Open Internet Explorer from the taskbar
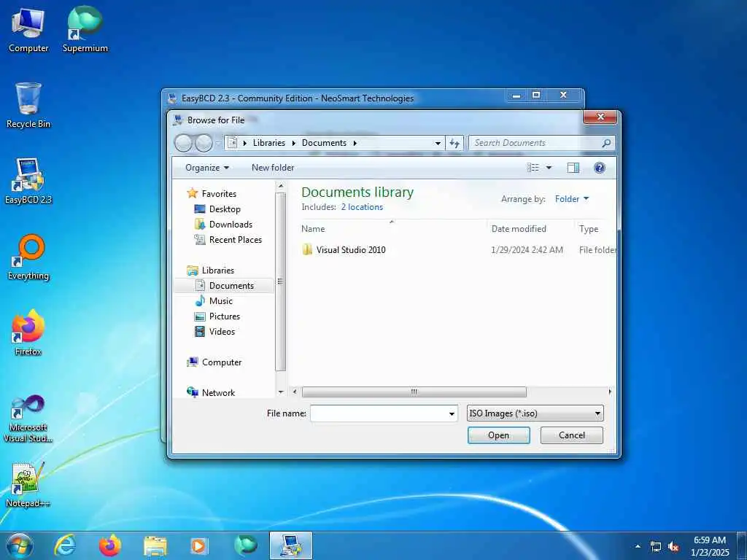 click(65, 545)
